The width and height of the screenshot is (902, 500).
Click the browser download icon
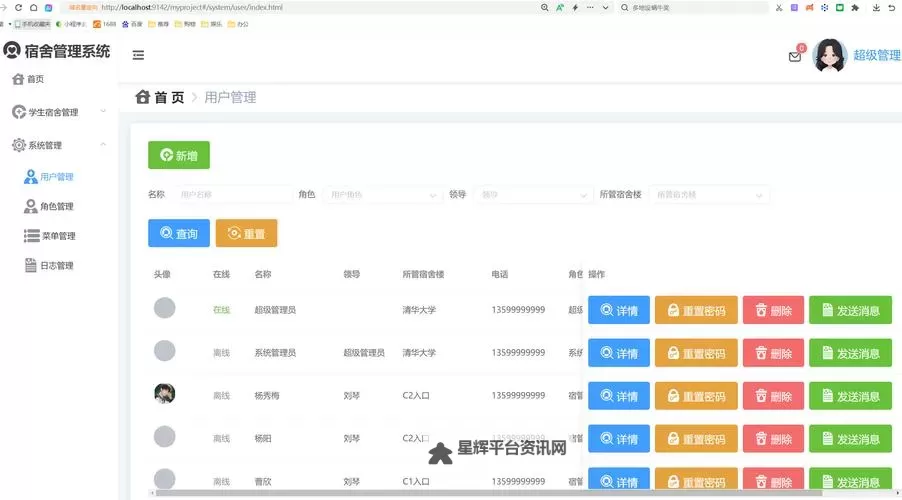point(876,7)
